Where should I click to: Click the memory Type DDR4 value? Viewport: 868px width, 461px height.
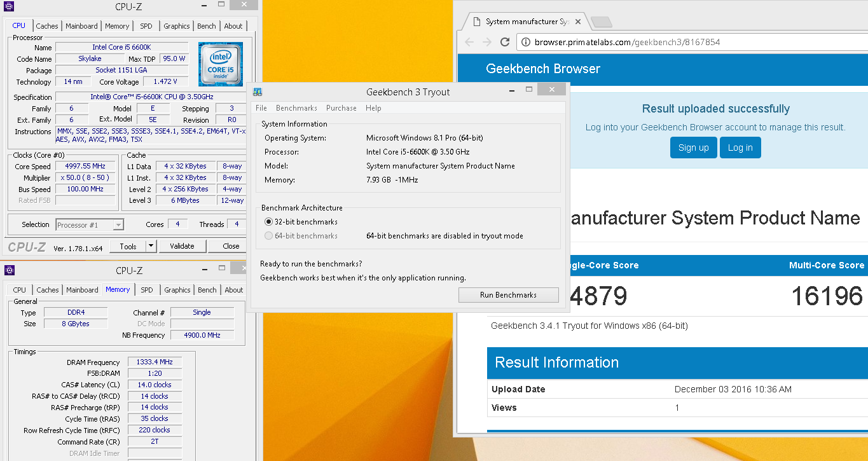[76, 312]
